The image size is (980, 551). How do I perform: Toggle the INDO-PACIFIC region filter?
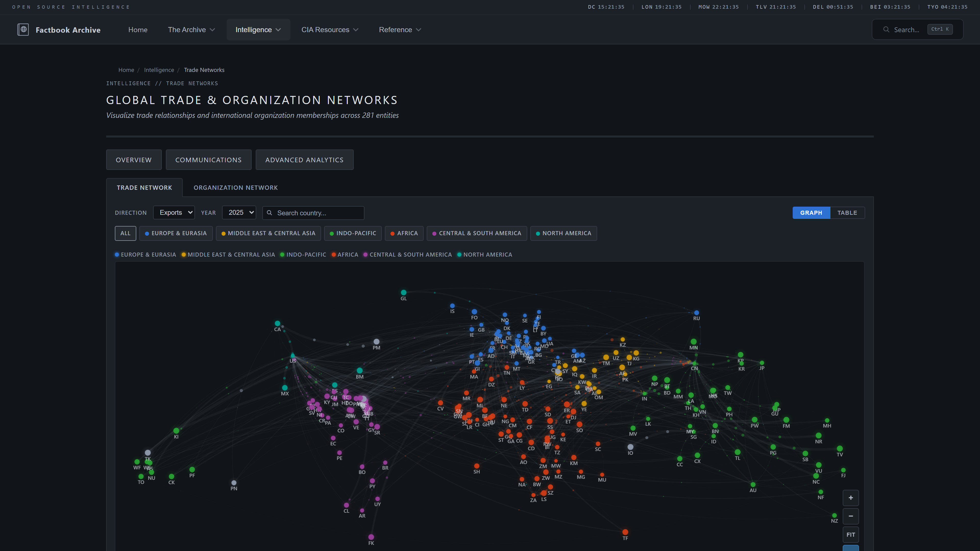click(353, 233)
